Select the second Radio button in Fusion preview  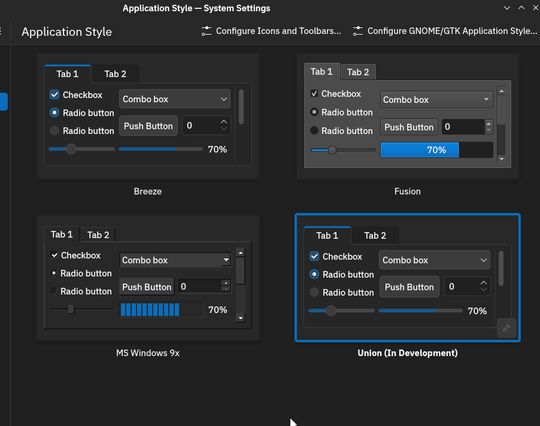click(x=314, y=131)
